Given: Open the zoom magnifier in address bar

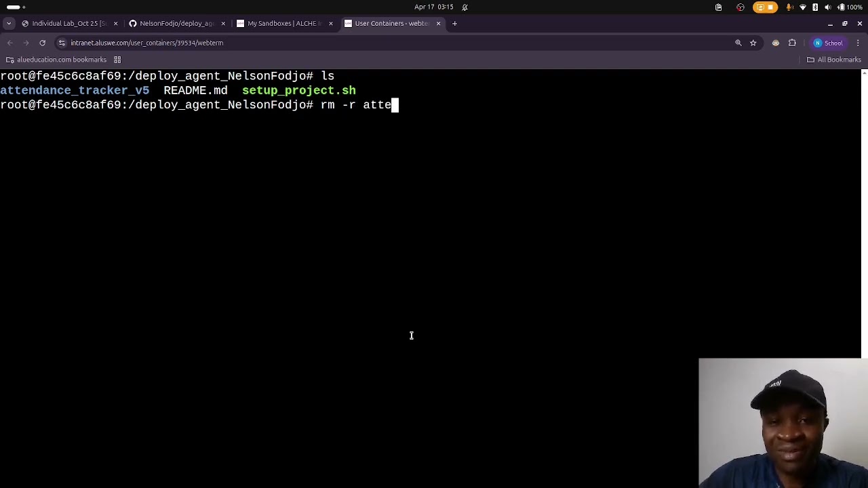Looking at the screenshot, I should (738, 43).
